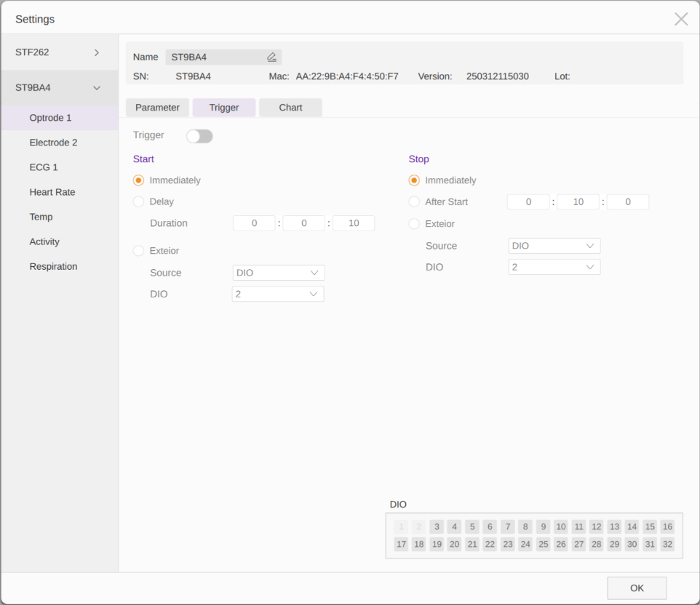This screenshot has height=605, width=700.
Task: Click DIO channel 8 button
Action: click(525, 526)
